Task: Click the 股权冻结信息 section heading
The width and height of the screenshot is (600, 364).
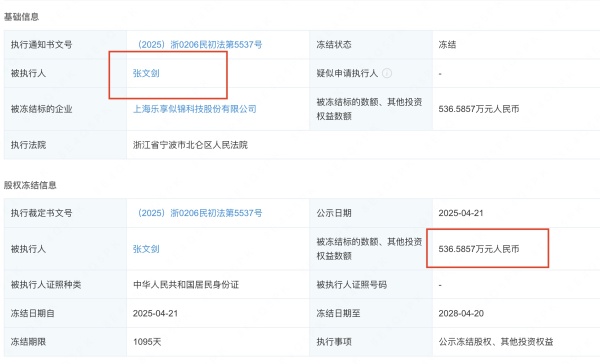Action: 30,185
